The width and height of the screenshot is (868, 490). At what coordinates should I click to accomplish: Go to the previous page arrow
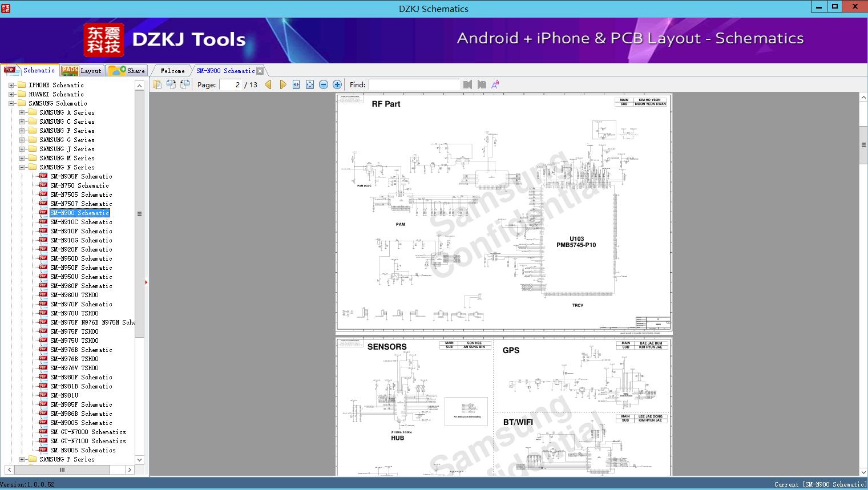pyautogui.click(x=268, y=84)
